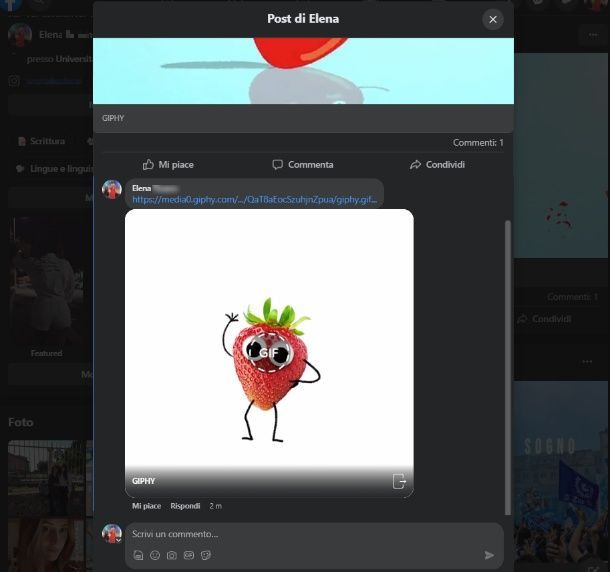The image size is (610, 572).
Task: Send the comment with arrow icon
Action: [489, 555]
